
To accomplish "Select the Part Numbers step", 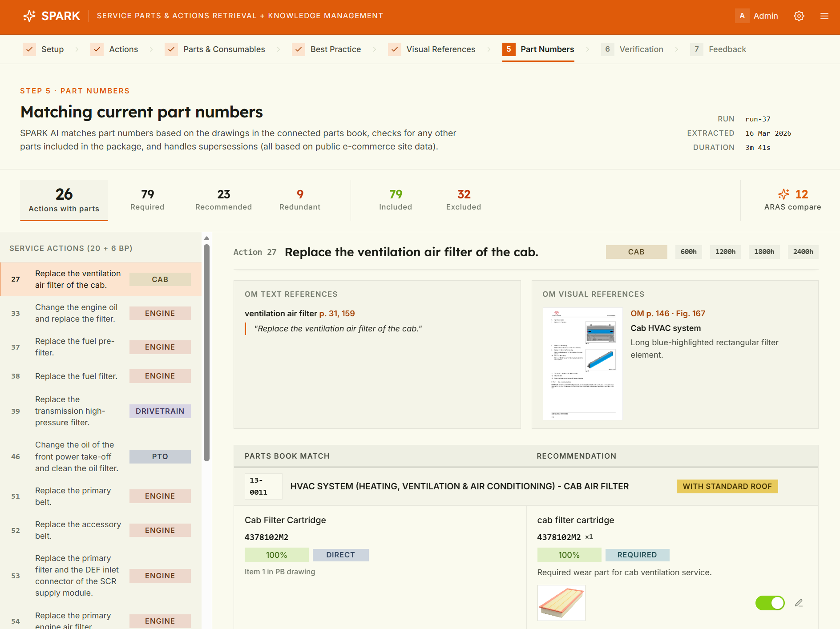I will [x=538, y=49].
